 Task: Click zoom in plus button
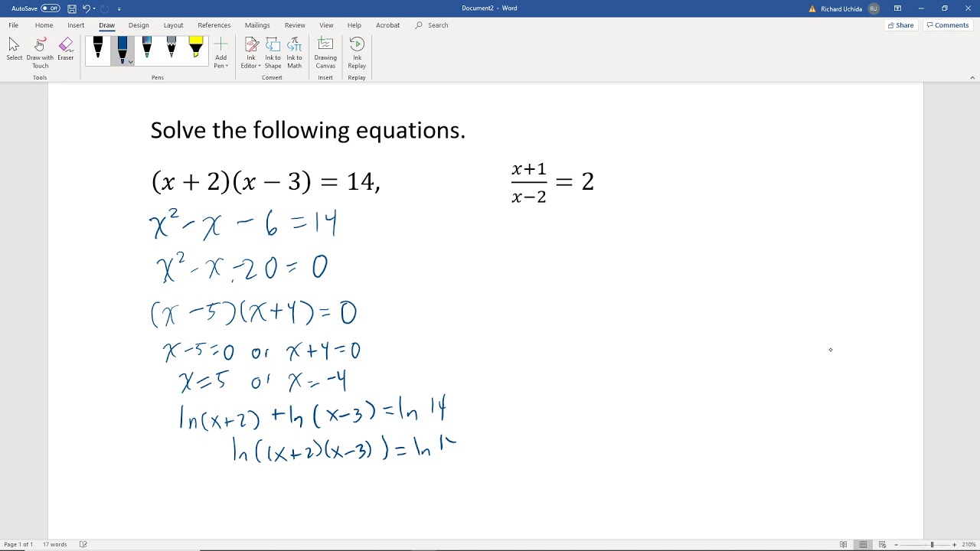[x=954, y=544]
